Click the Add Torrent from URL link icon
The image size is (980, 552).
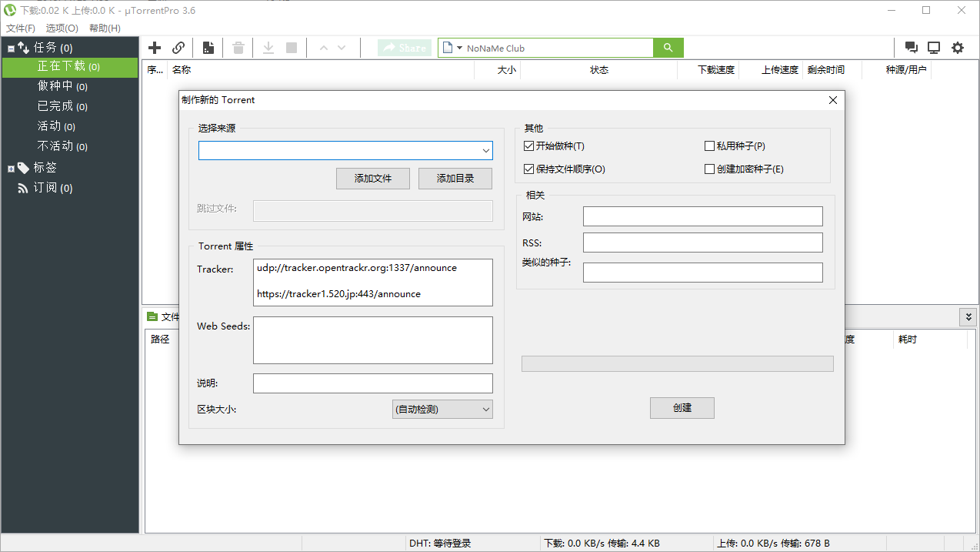(x=178, y=48)
